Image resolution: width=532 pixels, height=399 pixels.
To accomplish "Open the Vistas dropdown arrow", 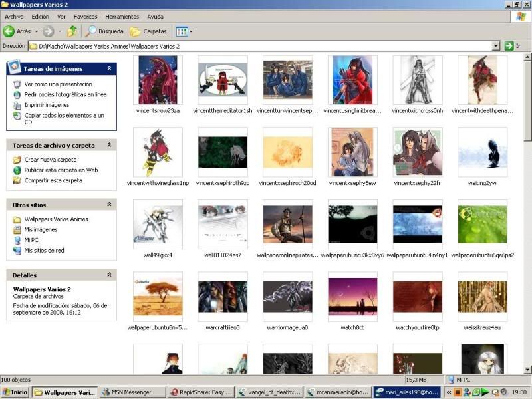I will (191, 31).
